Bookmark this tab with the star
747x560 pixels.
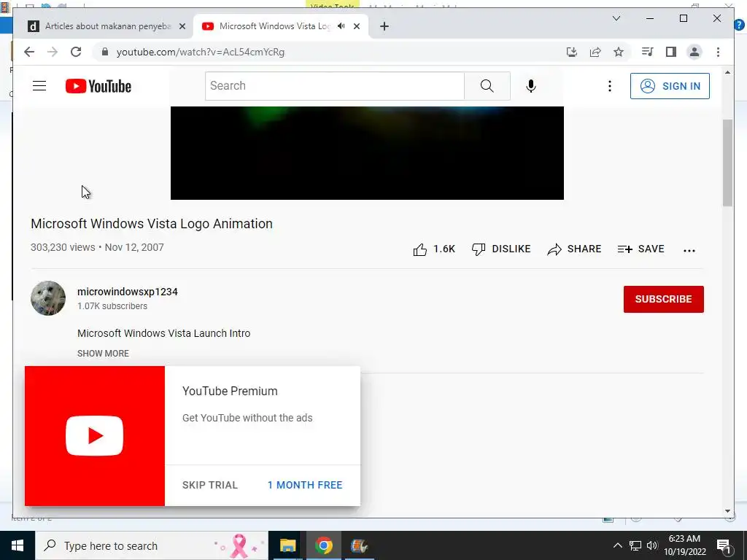[619, 52]
